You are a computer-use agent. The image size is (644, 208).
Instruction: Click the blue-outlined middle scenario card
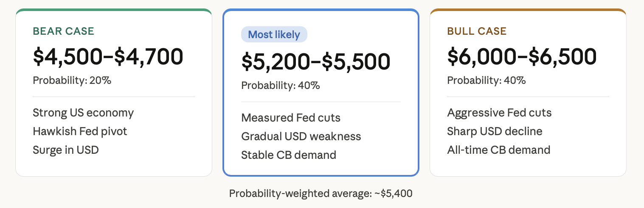[321, 92]
